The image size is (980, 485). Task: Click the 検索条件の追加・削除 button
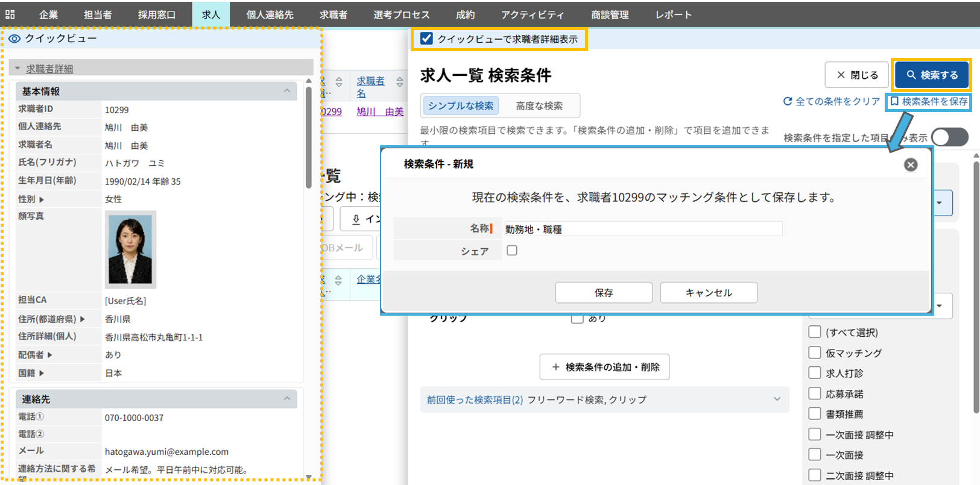coord(604,367)
